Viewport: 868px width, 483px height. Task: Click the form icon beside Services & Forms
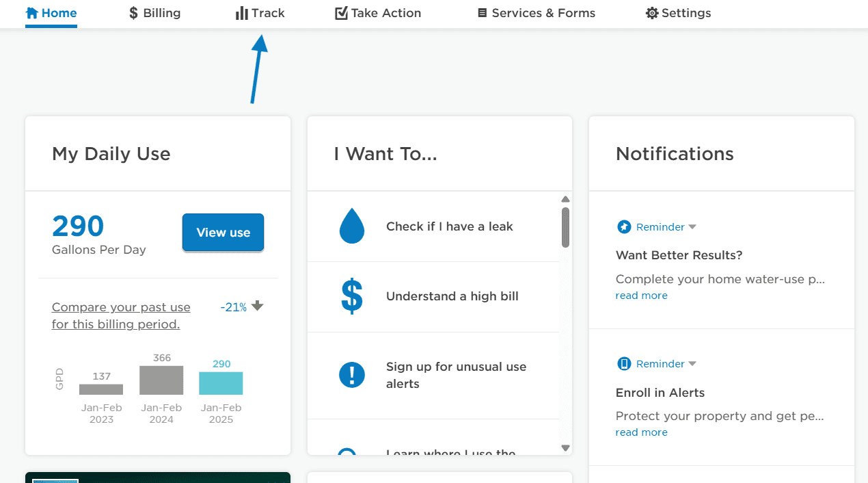483,13
